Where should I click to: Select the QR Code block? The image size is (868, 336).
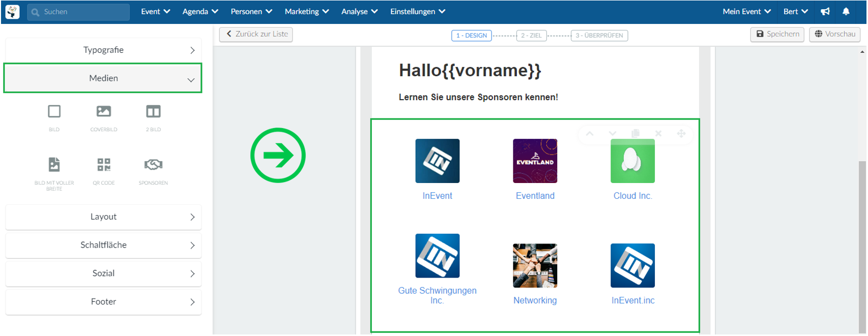(x=104, y=171)
